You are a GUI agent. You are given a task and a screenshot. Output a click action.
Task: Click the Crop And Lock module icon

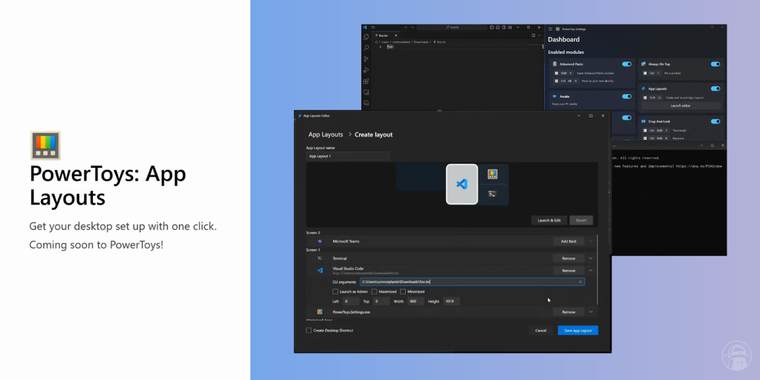(x=643, y=121)
